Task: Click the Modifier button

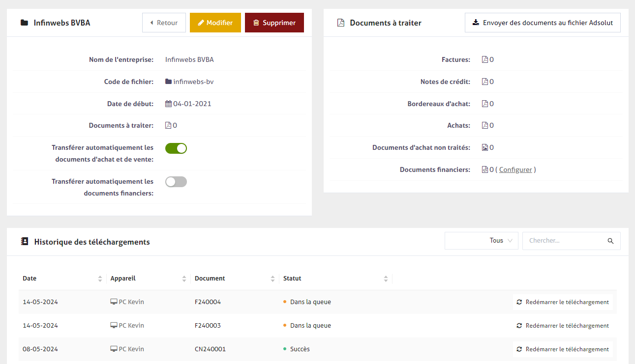Action: tap(215, 23)
